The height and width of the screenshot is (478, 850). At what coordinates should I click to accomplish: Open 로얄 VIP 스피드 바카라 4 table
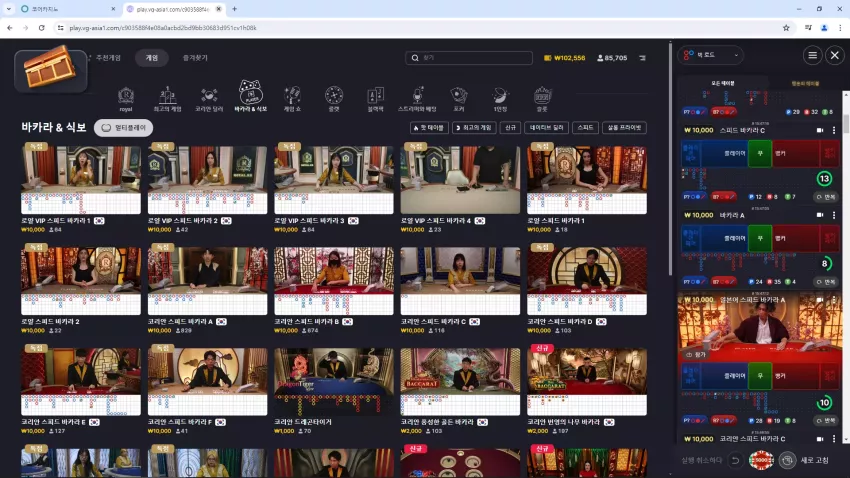point(460,179)
